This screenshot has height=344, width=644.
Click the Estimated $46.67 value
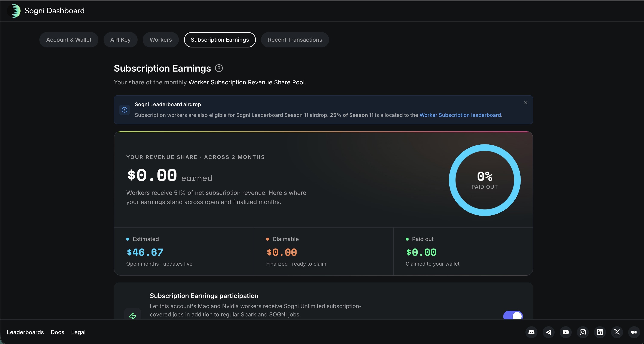tap(145, 252)
